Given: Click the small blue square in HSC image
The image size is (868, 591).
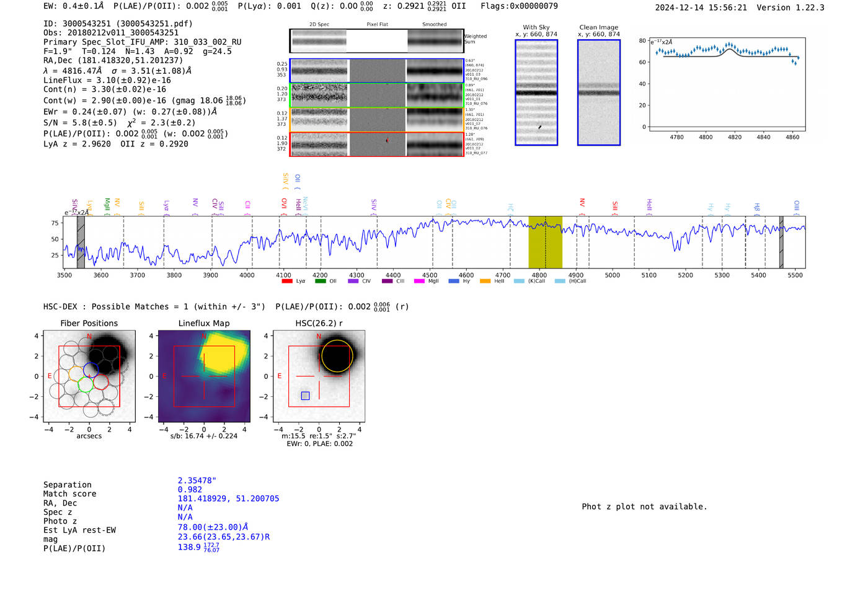Looking at the screenshot, I should pyautogui.click(x=305, y=396).
